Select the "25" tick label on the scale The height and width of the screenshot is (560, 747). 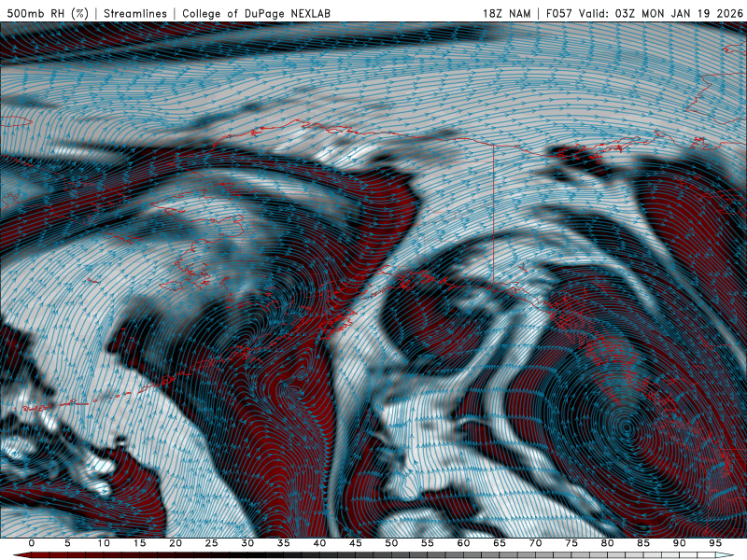(212, 543)
